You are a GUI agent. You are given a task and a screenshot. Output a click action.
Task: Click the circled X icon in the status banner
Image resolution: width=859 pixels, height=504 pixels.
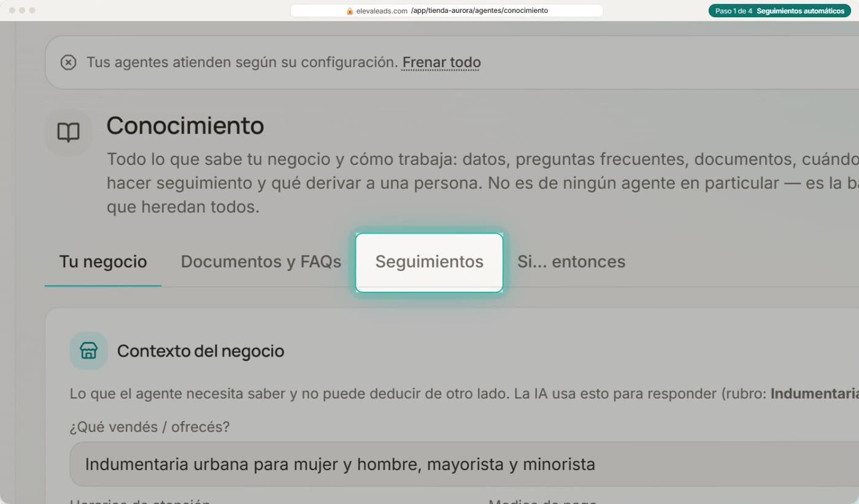(68, 63)
